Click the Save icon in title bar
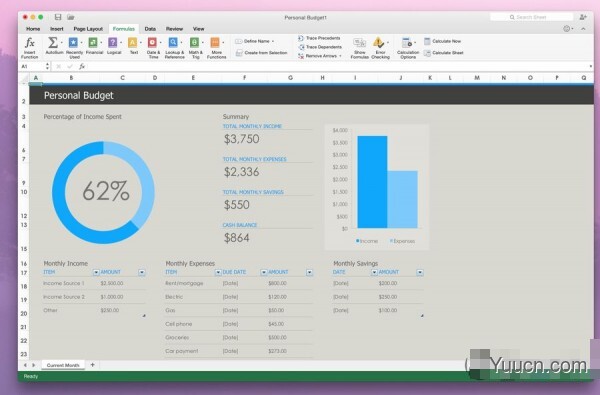Screen dimensions: 600x395 58,17
